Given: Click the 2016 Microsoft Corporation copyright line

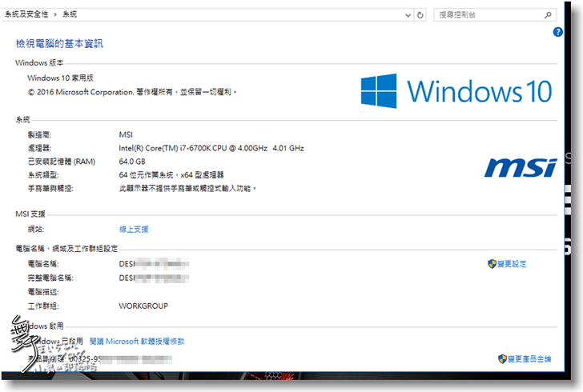Looking at the screenshot, I should (x=132, y=92).
